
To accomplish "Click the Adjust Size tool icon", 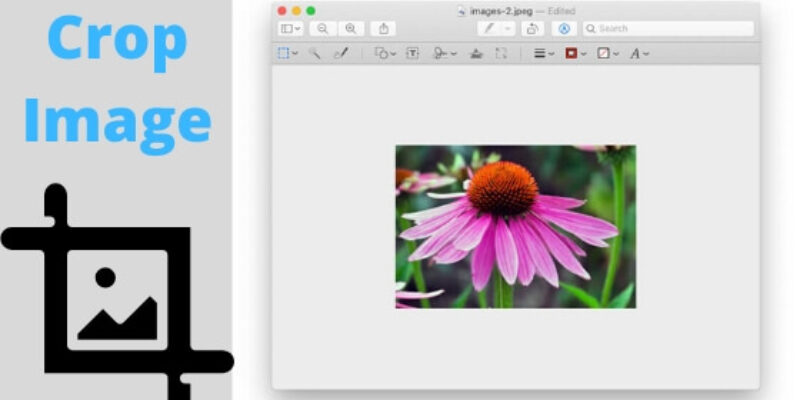I will (x=501, y=53).
